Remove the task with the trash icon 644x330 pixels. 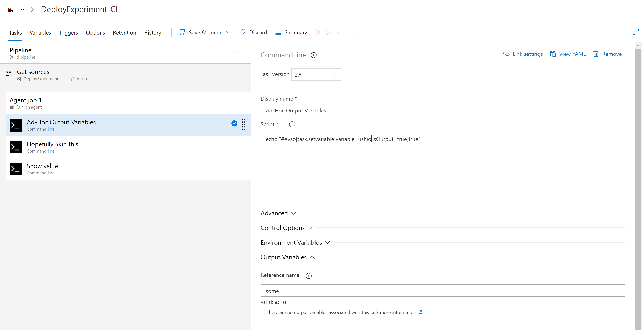tap(596, 54)
